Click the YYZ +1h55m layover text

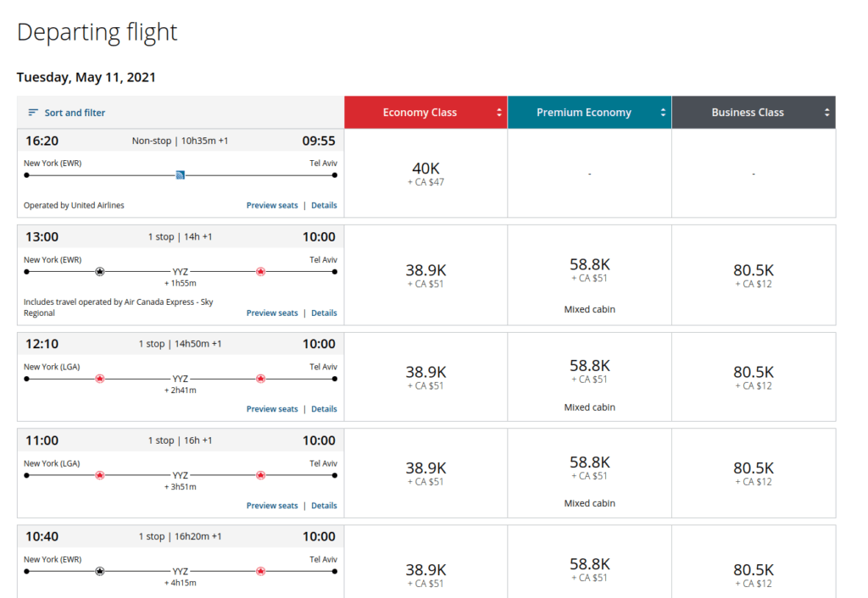tap(180, 277)
